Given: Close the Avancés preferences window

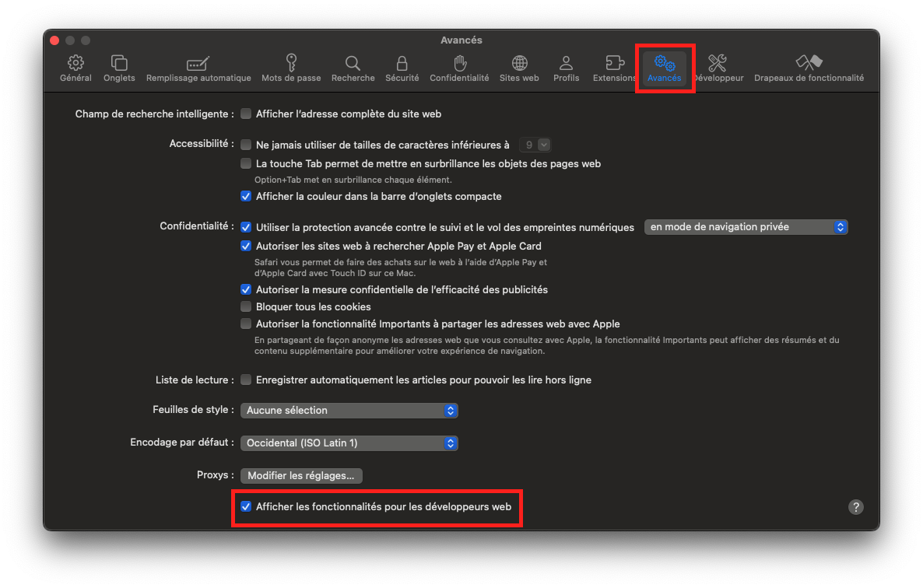Looking at the screenshot, I should 54,40.
